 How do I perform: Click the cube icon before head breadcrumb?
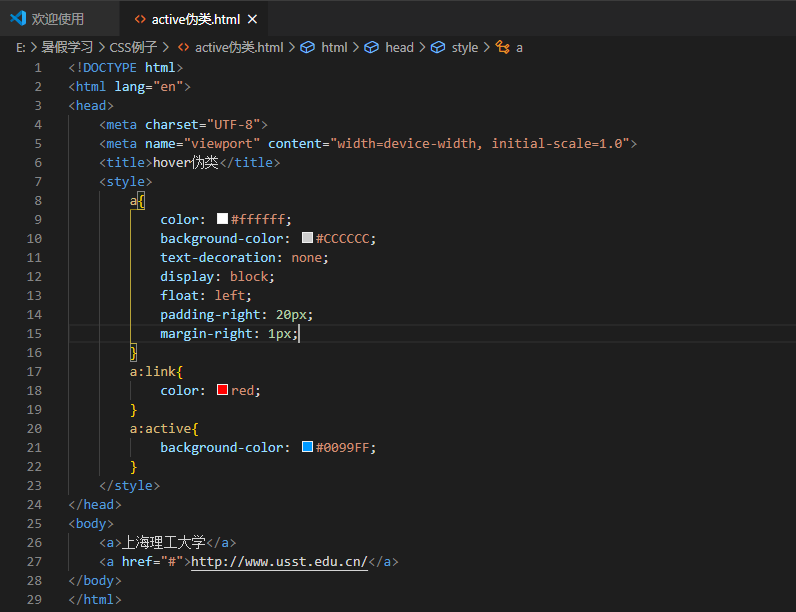click(x=372, y=47)
